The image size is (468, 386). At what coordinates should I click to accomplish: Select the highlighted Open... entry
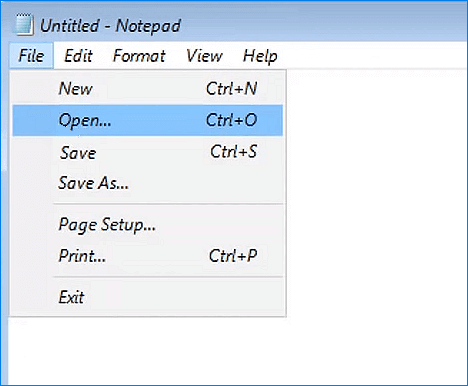coord(148,120)
